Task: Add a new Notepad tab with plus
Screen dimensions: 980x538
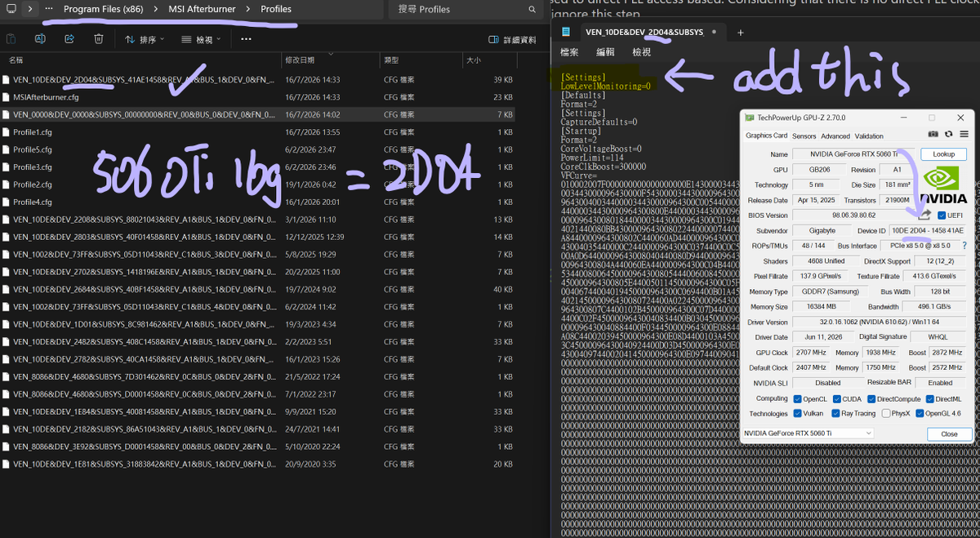Action: 741,33
